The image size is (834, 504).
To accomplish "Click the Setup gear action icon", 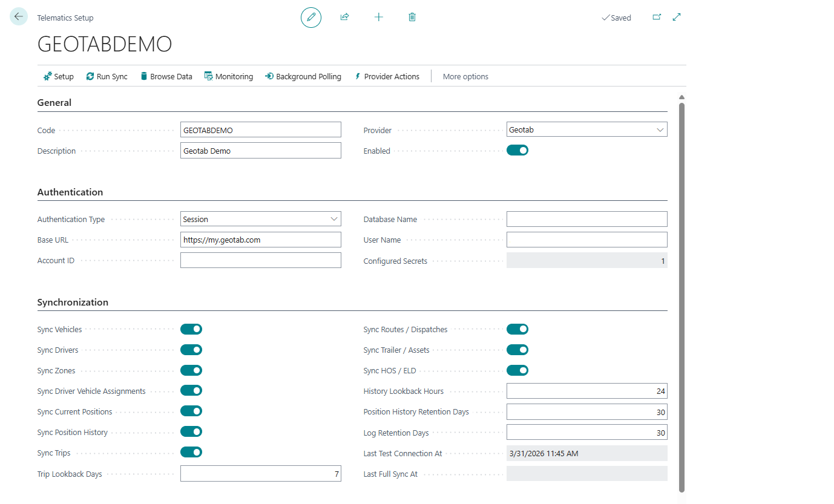I will point(58,76).
